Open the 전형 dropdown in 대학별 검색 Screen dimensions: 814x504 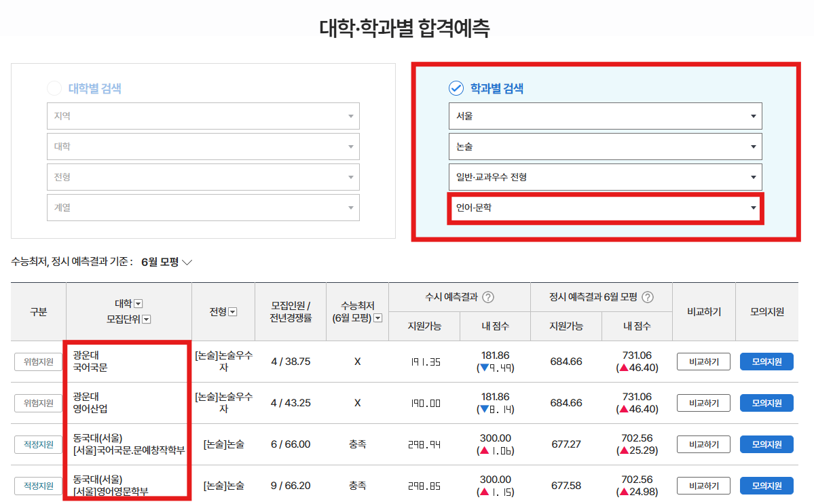tap(203, 177)
